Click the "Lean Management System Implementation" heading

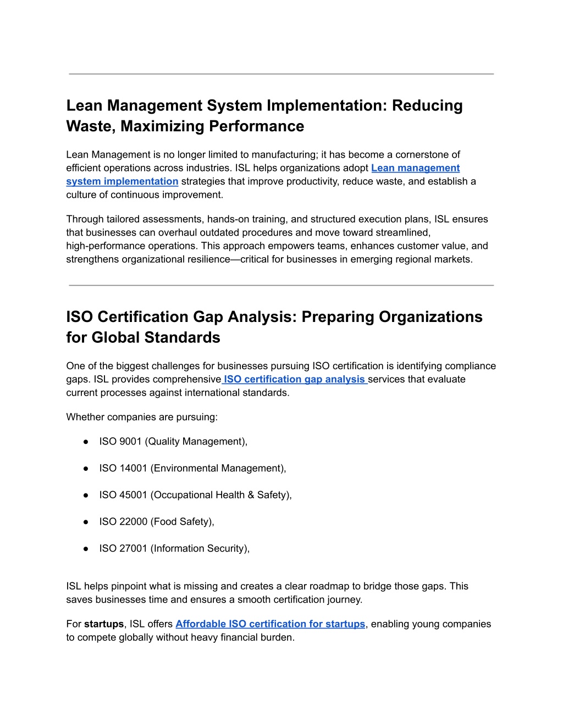pos(264,105)
